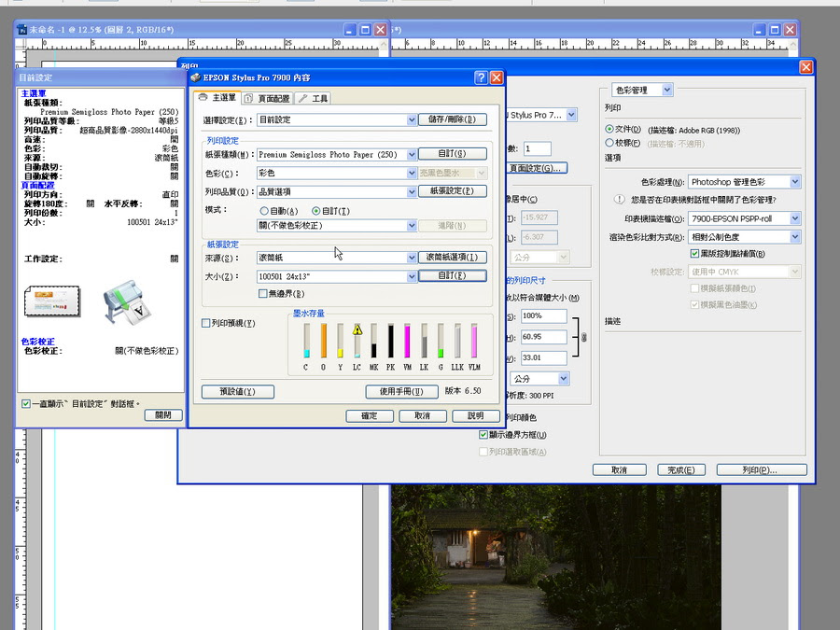Viewport: 840px width, 630px height.
Task: Click the 使用手冊(U) manual button
Action: (401, 392)
